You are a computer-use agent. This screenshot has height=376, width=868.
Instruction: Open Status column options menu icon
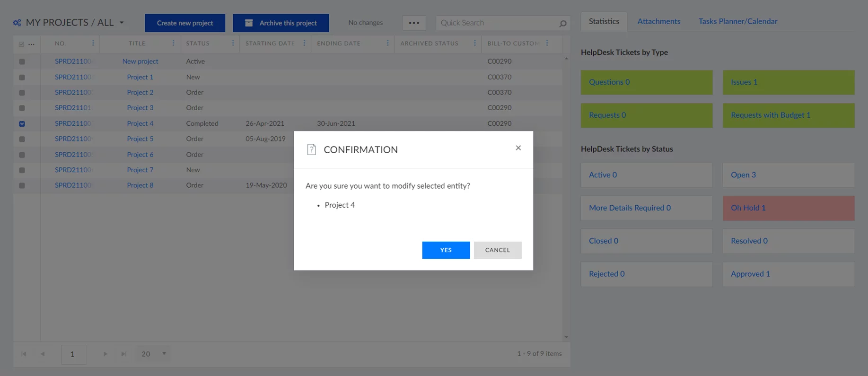click(233, 43)
